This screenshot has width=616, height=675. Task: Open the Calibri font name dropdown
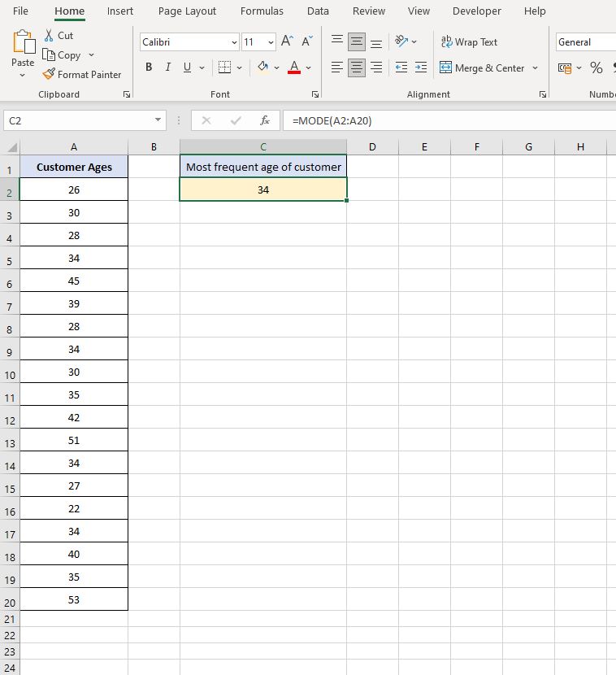234,42
